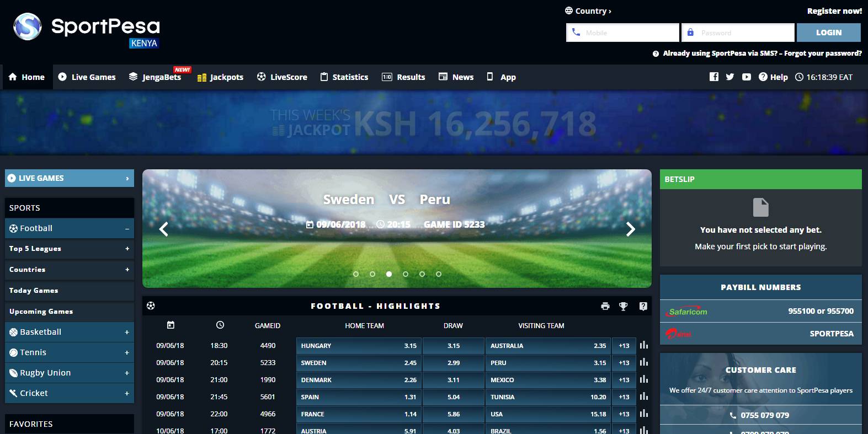Screen dimensions: 868x434
Task: Open LiveScore menu item
Action: 282,77
